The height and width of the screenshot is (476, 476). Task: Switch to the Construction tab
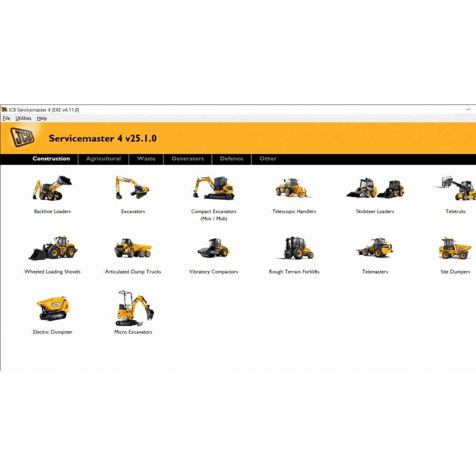coord(51,159)
